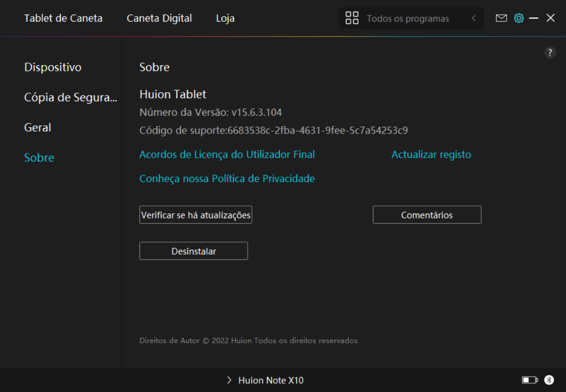Open the Todos os programas dropdown
The image size is (566, 392).
(408, 19)
